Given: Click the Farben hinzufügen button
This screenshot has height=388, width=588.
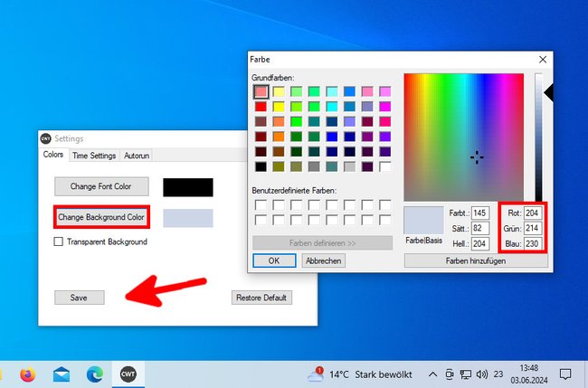Looking at the screenshot, I should point(476,260).
